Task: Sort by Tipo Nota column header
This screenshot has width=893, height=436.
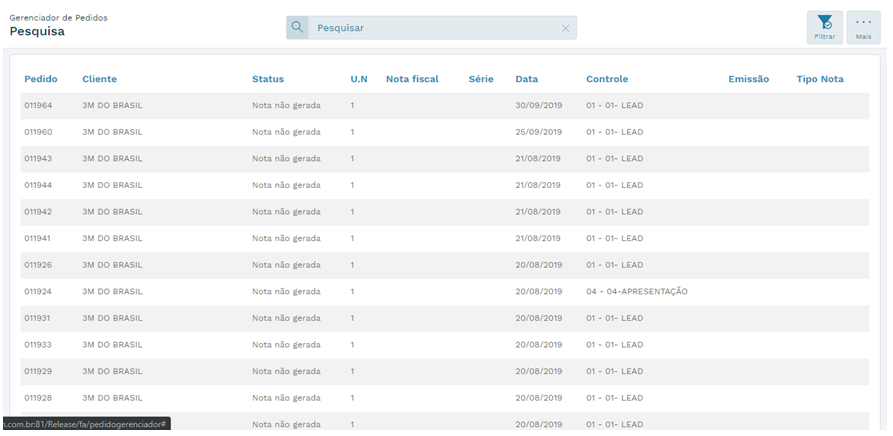Action: (820, 79)
